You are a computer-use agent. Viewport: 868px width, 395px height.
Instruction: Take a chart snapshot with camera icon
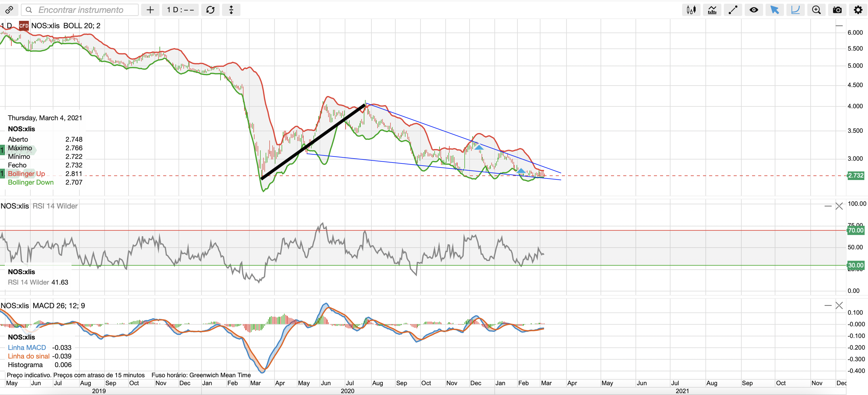click(x=837, y=10)
